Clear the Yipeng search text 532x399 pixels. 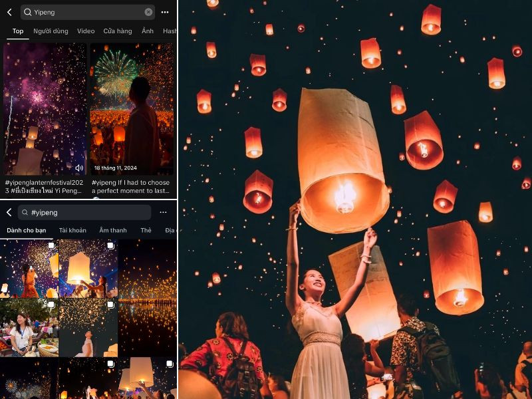tap(148, 12)
